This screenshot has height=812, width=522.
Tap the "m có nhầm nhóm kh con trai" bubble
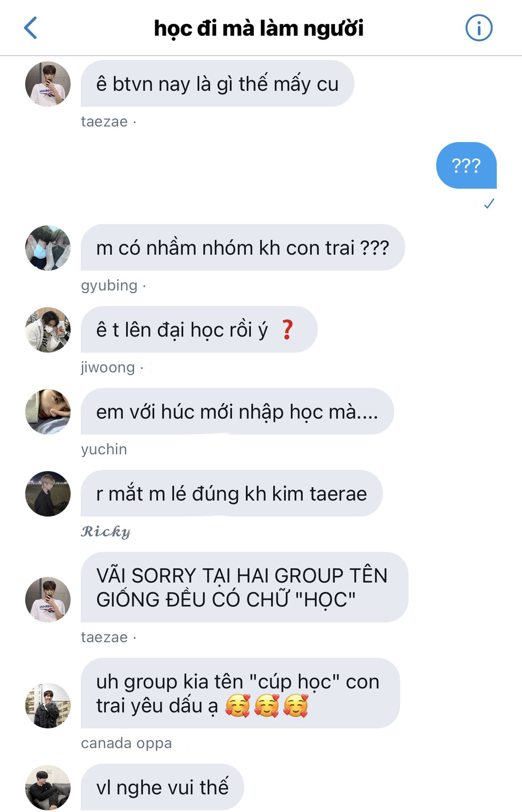click(243, 247)
